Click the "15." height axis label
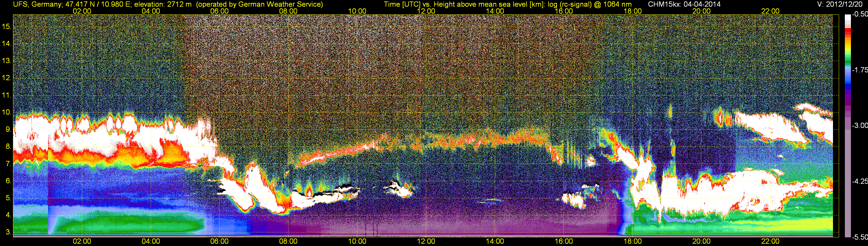The image size is (868, 246). click(6, 27)
